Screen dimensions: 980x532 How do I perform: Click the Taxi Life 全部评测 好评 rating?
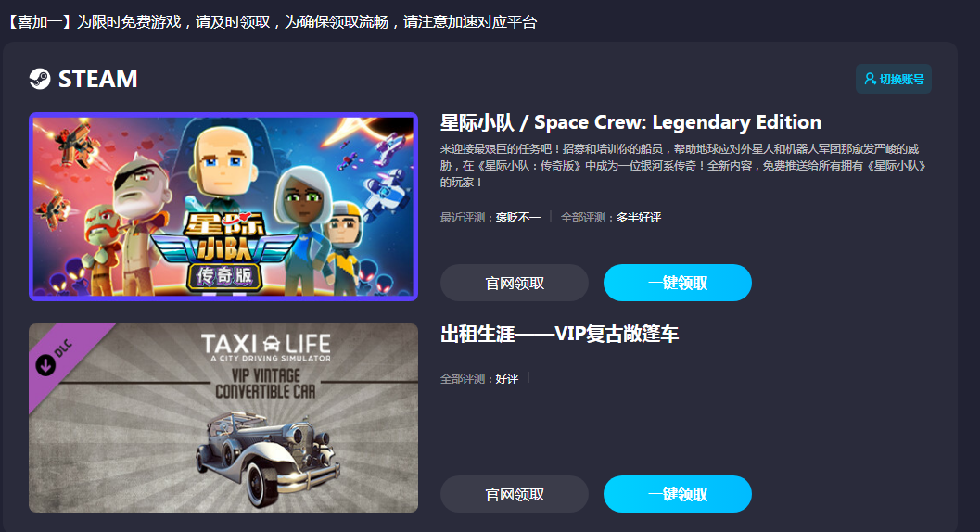[x=479, y=379]
